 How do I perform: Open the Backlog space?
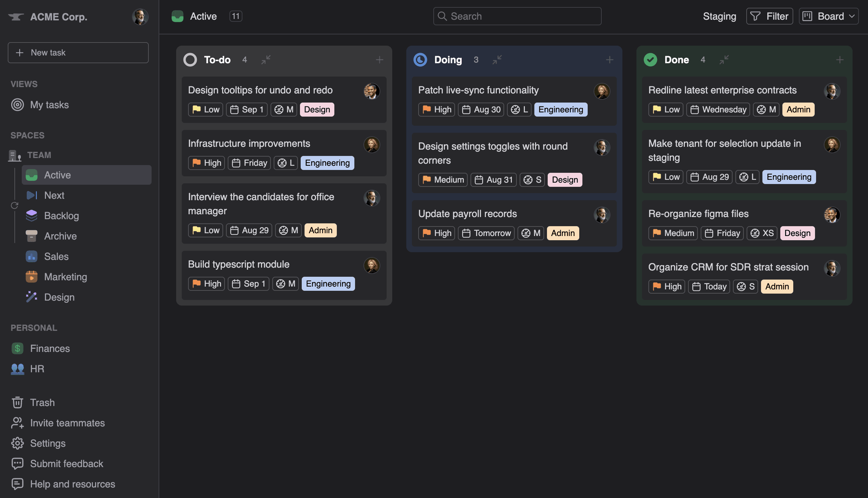pyautogui.click(x=61, y=216)
